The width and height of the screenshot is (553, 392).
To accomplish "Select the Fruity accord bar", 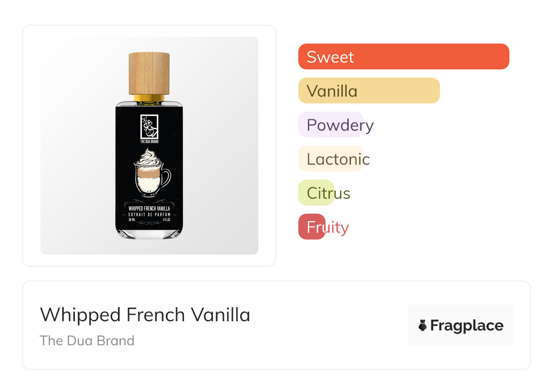I will point(312,227).
